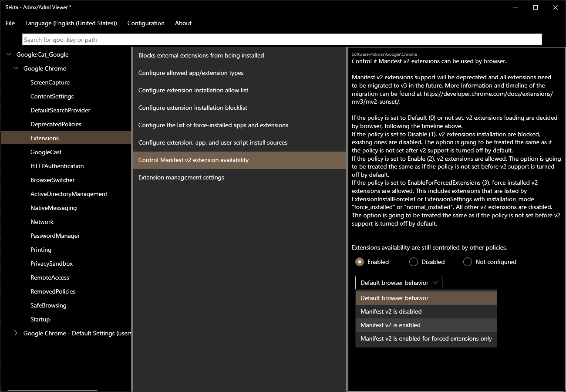Choose Manifest v2 is enabled for forced extensions only

coord(426,338)
